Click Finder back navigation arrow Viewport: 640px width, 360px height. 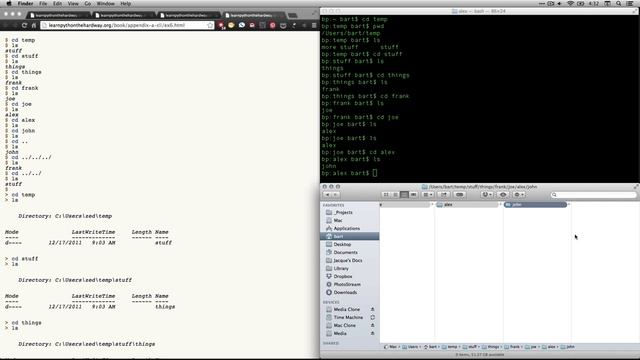point(327,195)
